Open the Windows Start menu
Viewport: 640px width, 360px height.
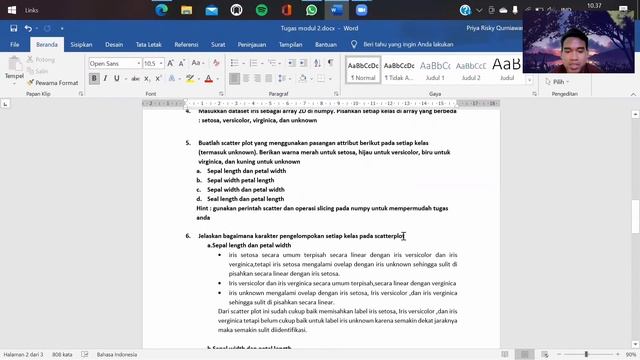12,10
